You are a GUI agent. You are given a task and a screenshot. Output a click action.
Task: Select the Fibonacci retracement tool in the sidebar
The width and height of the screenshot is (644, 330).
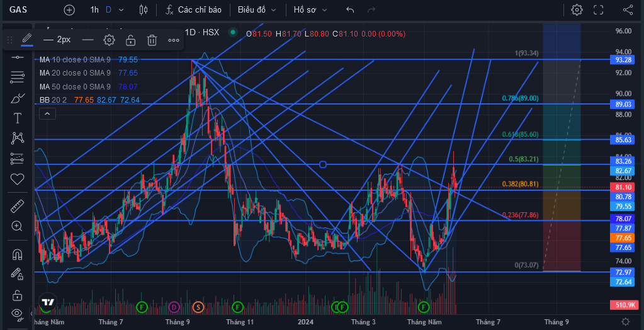17,77
